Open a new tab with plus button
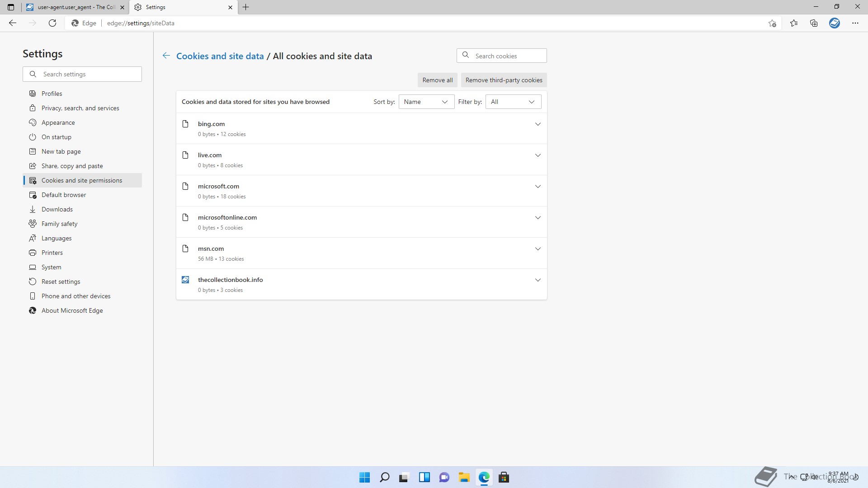The image size is (868, 488). (x=246, y=7)
